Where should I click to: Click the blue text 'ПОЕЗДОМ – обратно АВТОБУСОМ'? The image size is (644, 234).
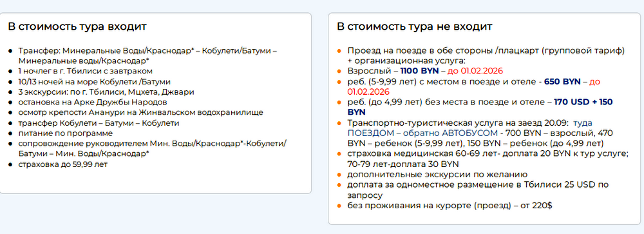coord(422,133)
